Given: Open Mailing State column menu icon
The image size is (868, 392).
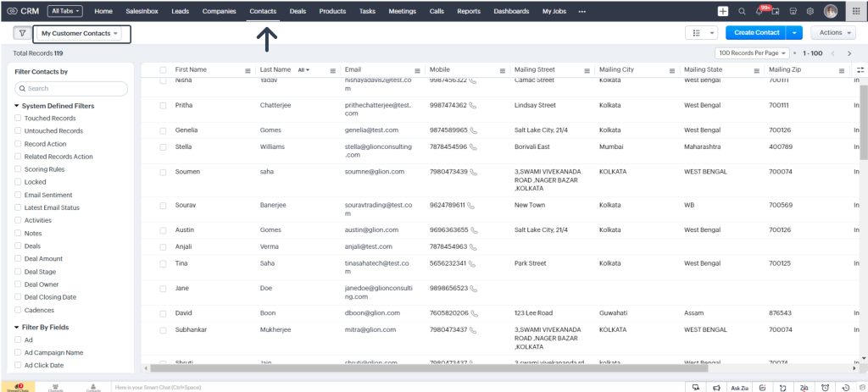Looking at the screenshot, I should pos(757,71).
